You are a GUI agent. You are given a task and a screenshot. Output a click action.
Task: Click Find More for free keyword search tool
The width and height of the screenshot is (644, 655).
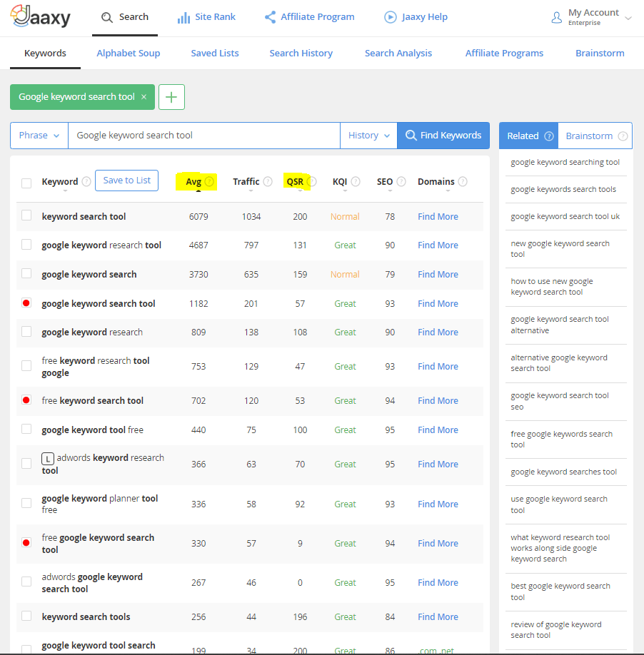click(x=438, y=400)
